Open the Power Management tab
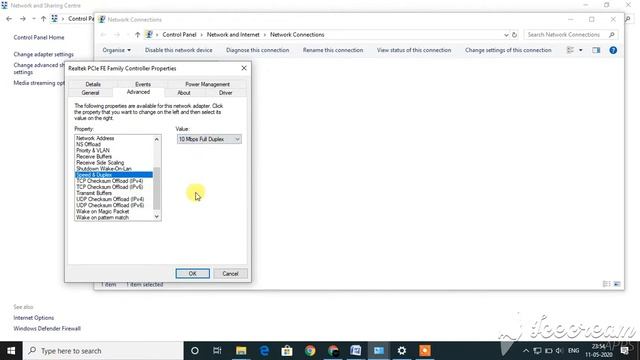 (x=207, y=84)
